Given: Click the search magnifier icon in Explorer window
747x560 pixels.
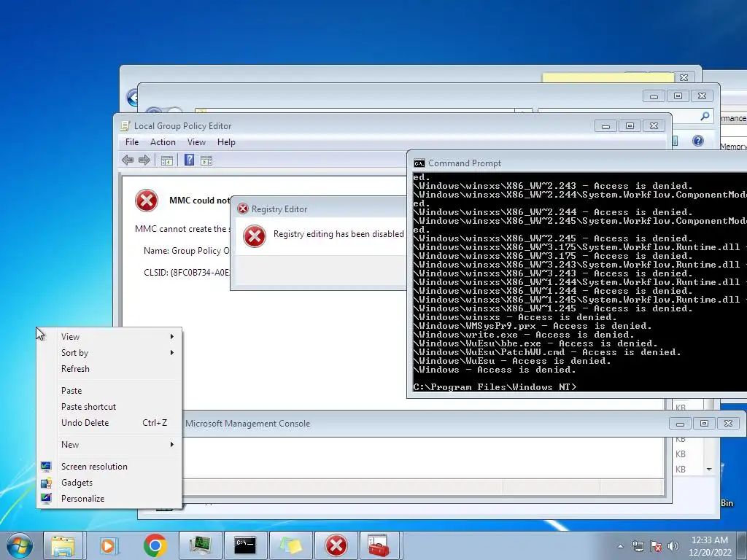Looking at the screenshot, I should click(x=705, y=116).
